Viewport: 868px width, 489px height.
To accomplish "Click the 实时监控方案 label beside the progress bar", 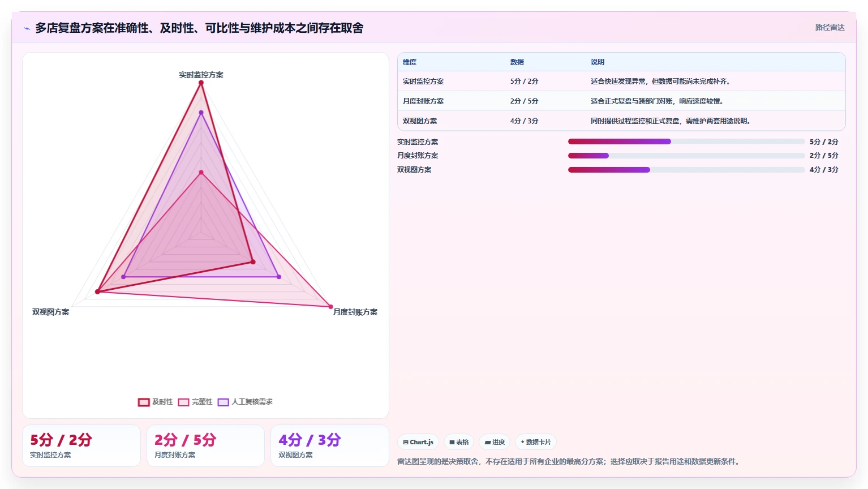I will click(418, 142).
